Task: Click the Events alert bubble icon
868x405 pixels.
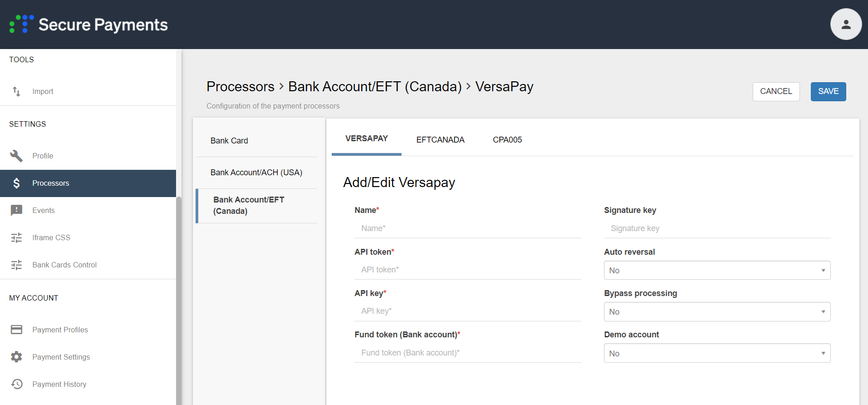Action: tap(16, 210)
